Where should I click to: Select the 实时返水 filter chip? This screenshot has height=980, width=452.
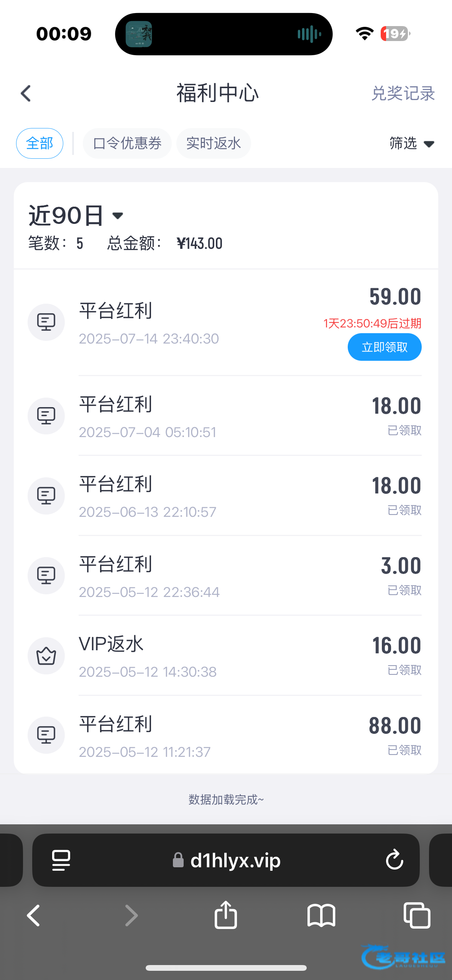tap(214, 143)
